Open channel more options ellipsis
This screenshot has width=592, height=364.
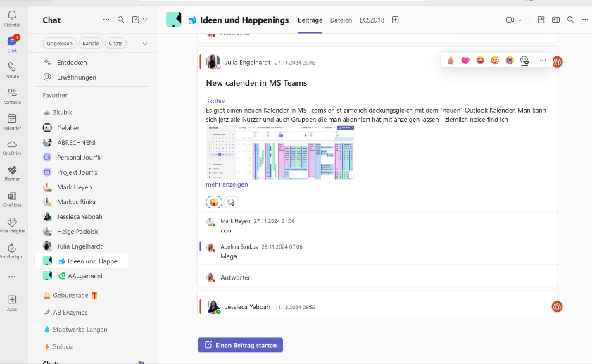pyautogui.click(x=585, y=20)
